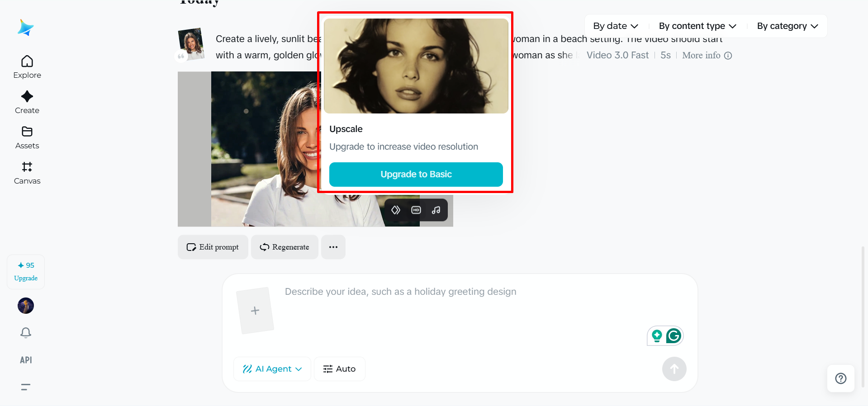Click the help question mark icon

[840, 378]
